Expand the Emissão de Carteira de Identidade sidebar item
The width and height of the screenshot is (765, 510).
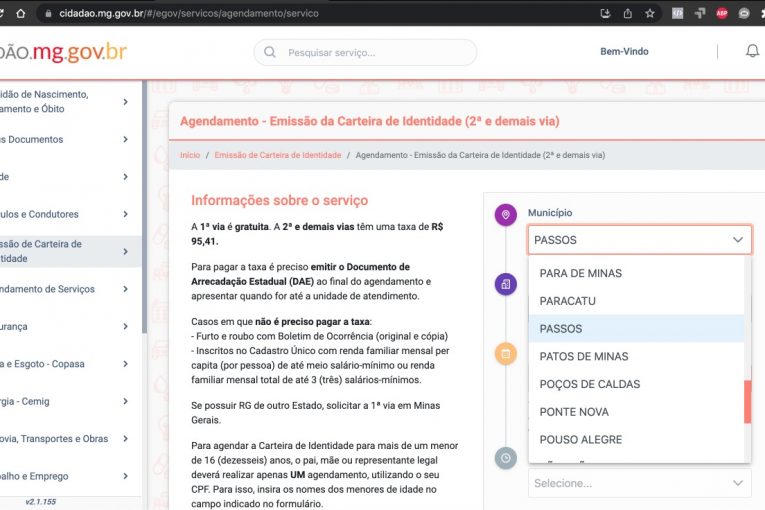[125, 251]
